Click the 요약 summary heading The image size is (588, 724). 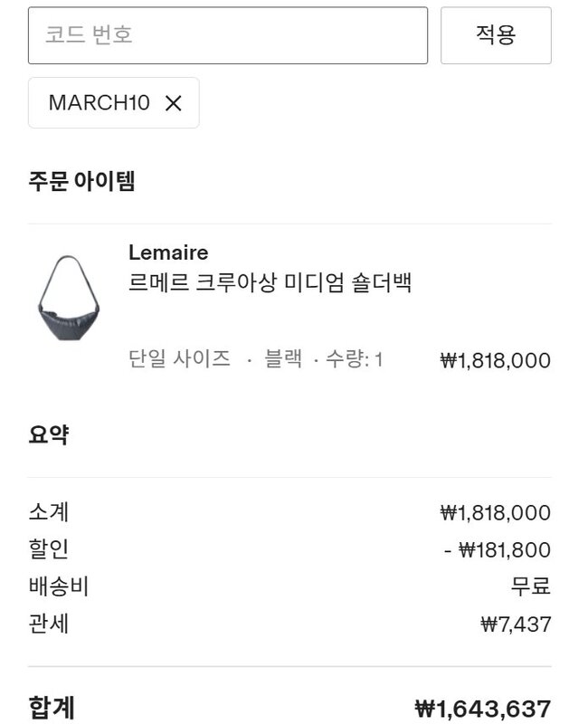pos(49,434)
